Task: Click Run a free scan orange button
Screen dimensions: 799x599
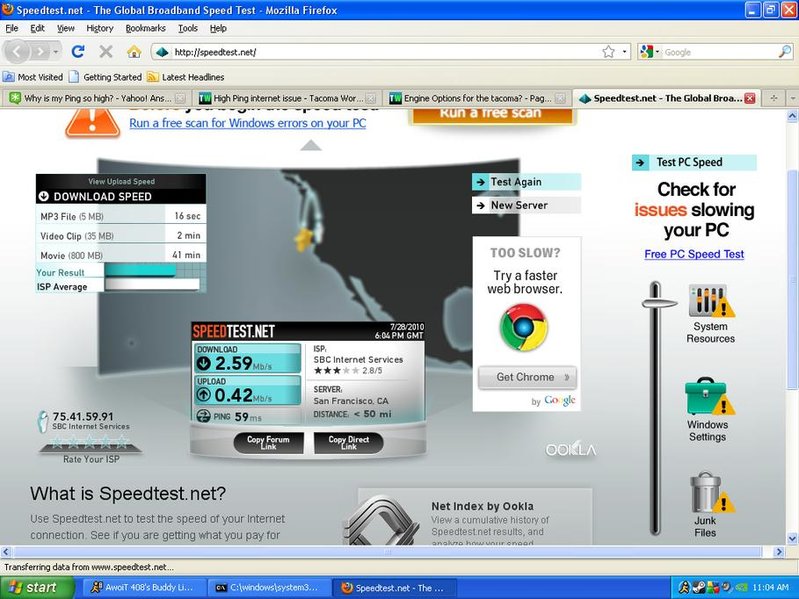Action: [491, 114]
